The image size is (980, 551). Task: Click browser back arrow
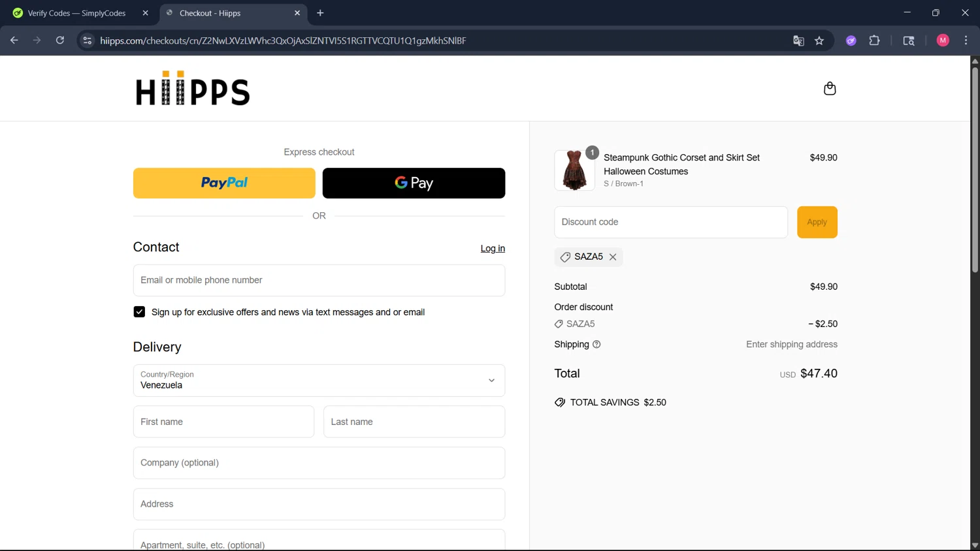(14, 40)
